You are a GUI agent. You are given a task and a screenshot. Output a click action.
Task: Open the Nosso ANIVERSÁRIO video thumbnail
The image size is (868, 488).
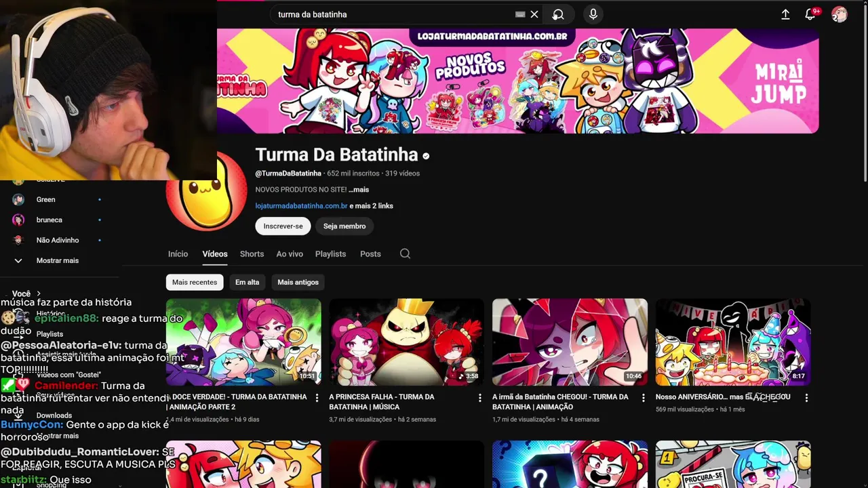[733, 342]
